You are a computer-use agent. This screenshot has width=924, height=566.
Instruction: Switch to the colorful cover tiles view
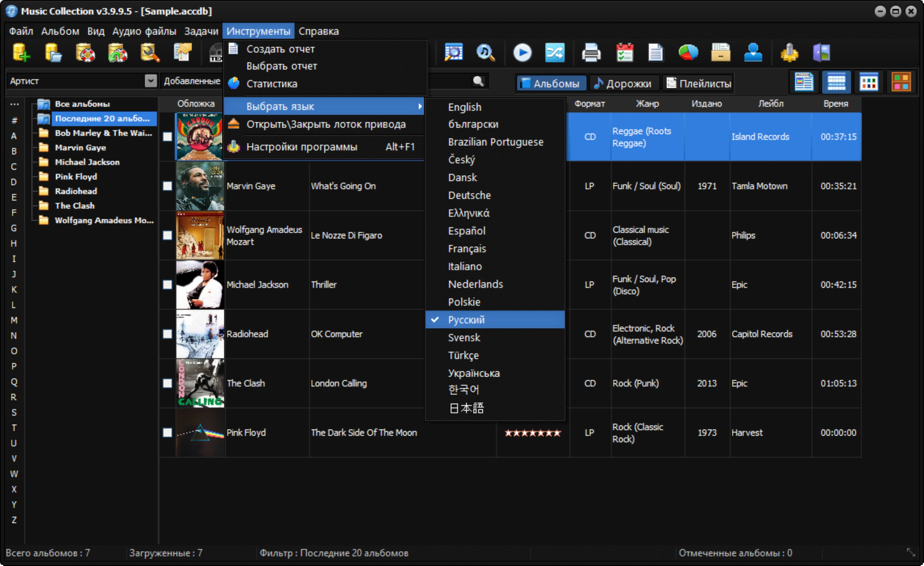[901, 82]
